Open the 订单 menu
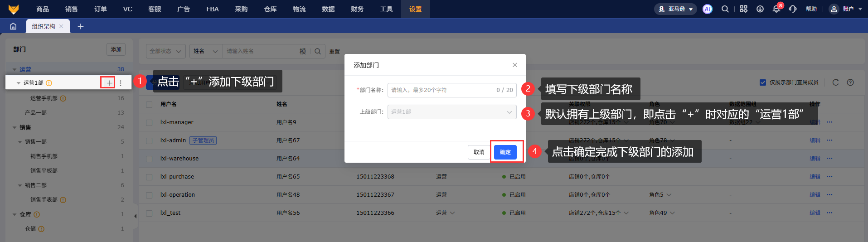This screenshot has width=868, height=242. [101, 9]
